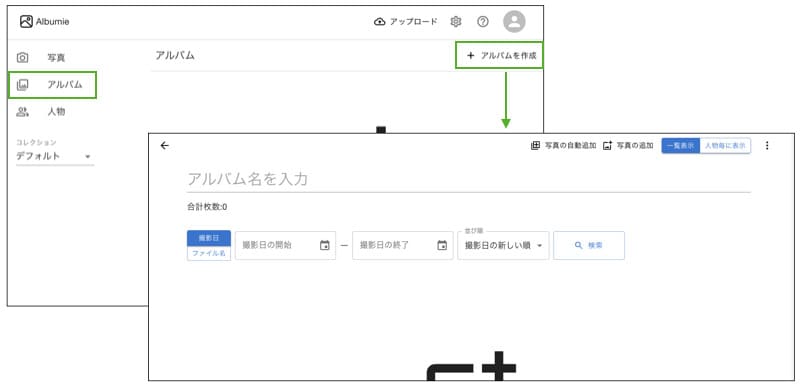Click the camera icon beside 写真
Screen dimensions: 805x391
coord(23,58)
